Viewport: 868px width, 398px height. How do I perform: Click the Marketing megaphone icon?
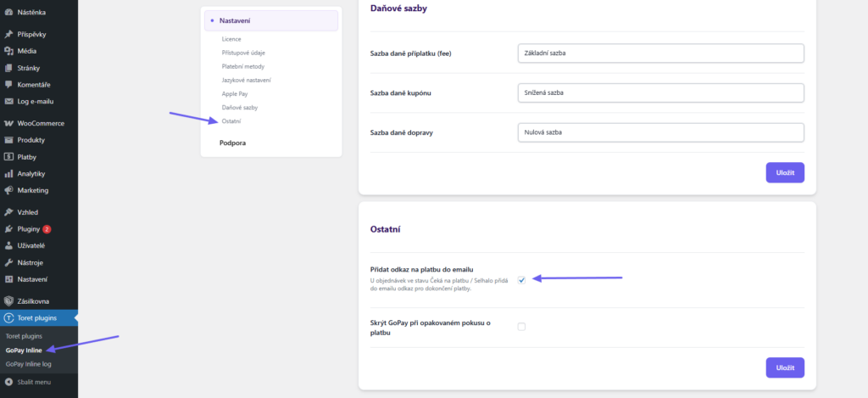(8, 190)
